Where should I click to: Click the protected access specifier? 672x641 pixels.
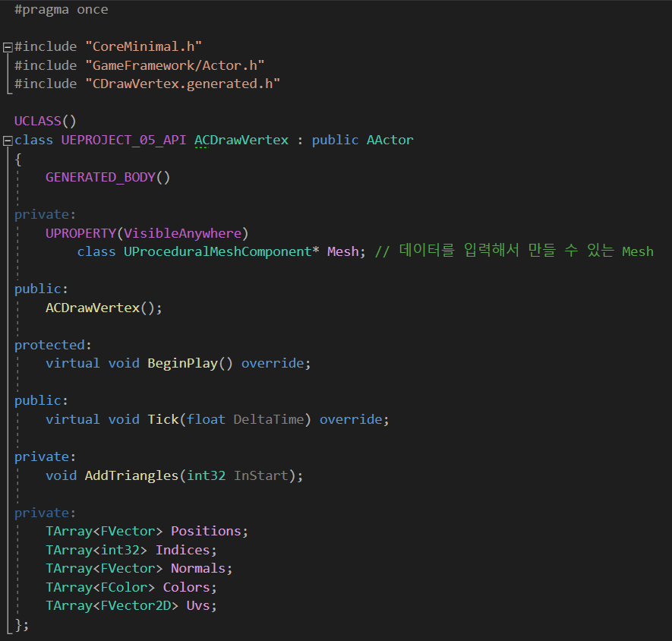[x=49, y=345]
